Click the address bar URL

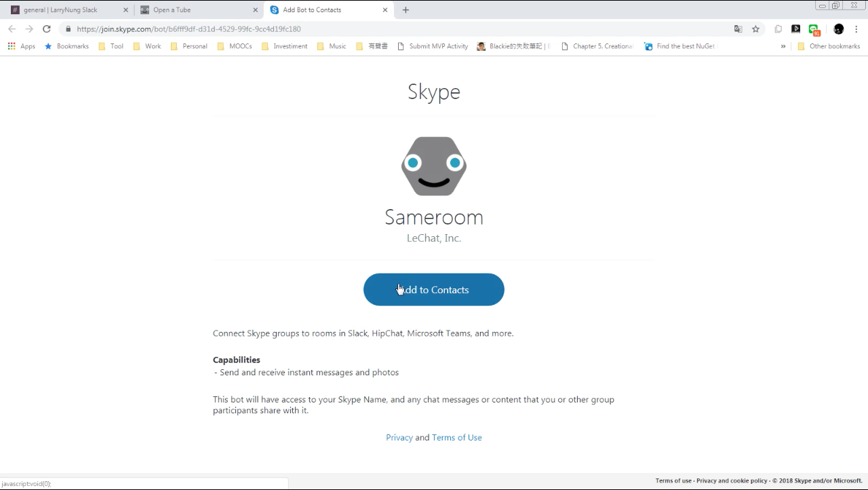(x=189, y=29)
